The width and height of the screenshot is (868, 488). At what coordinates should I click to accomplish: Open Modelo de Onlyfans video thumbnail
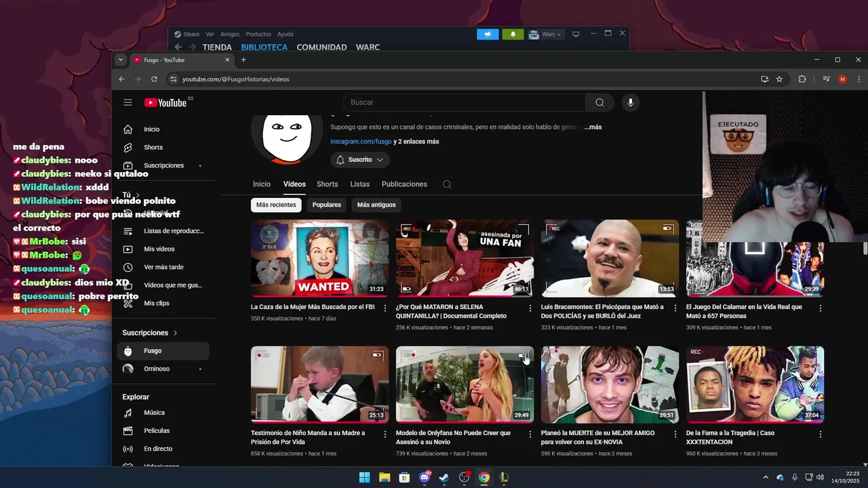(x=465, y=384)
